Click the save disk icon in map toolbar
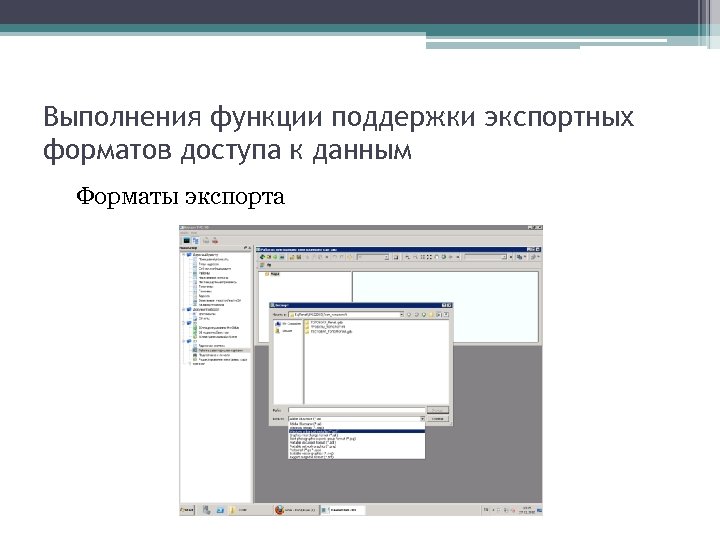The image size is (720, 540). pyautogui.click(x=299, y=257)
